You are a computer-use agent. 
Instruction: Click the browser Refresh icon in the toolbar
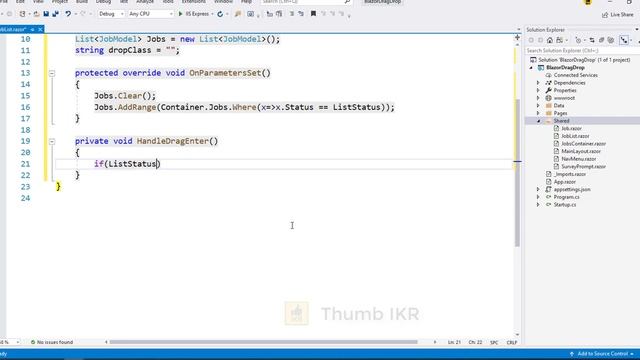click(x=220, y=14)
